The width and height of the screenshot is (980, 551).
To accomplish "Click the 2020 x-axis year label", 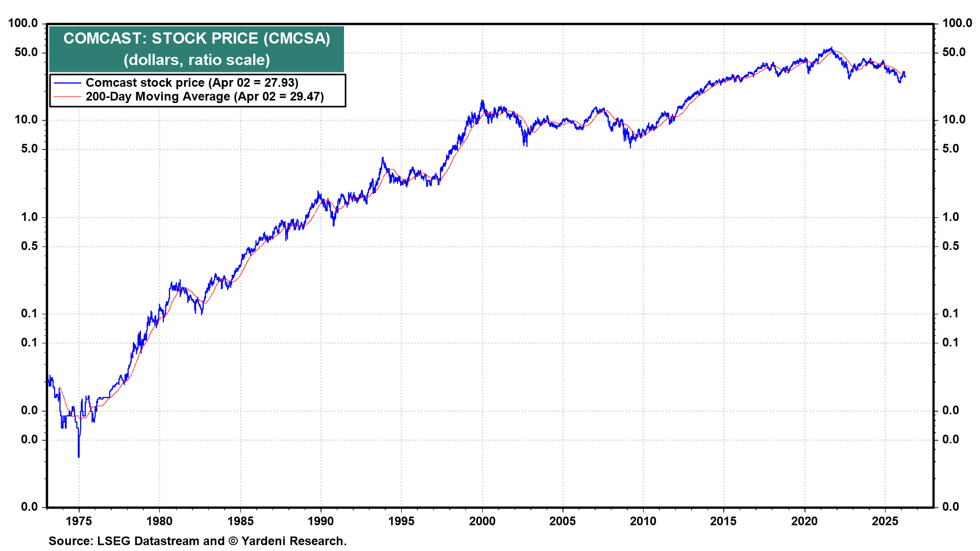I will [804, 521].
